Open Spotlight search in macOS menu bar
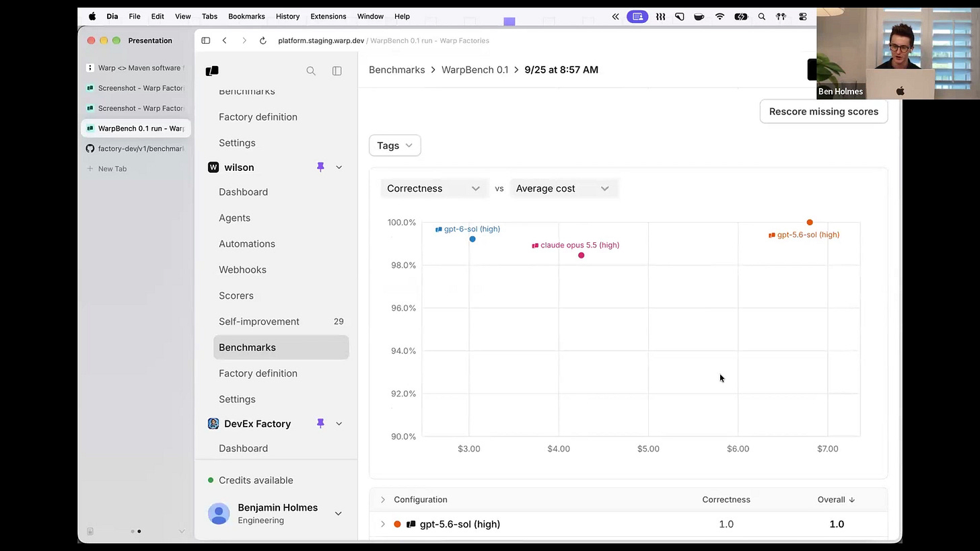The image size is (980, 551). click(x=762, y=16)
